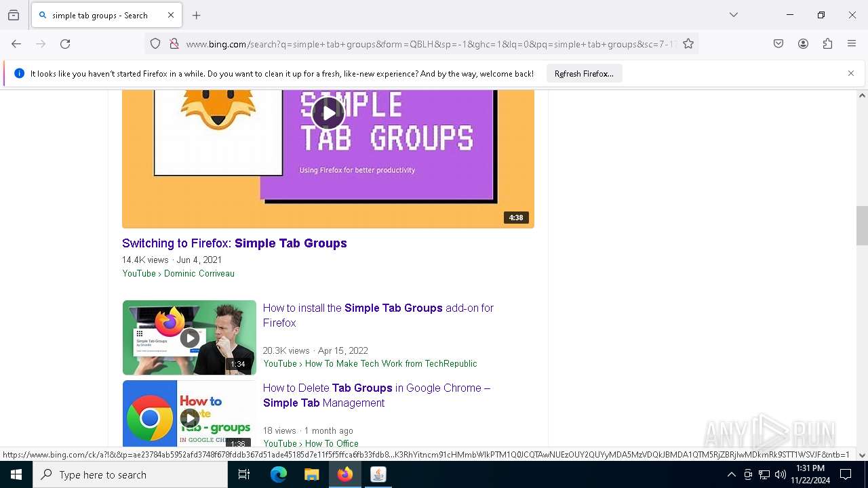Open the Java app on taskbar
Screen dimensions: 868x488
(378, 474)
